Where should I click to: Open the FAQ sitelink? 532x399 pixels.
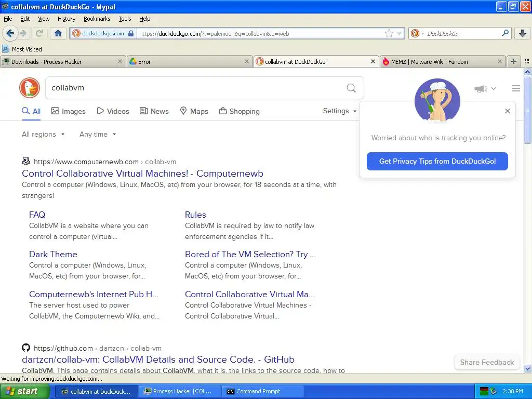[37, 215]
